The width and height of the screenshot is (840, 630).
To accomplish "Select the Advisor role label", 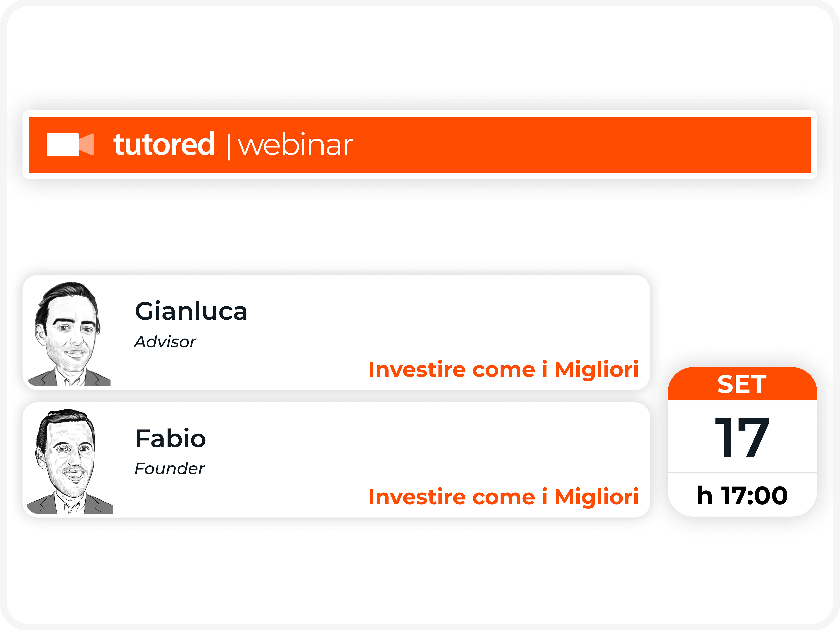I will (165, 342).
